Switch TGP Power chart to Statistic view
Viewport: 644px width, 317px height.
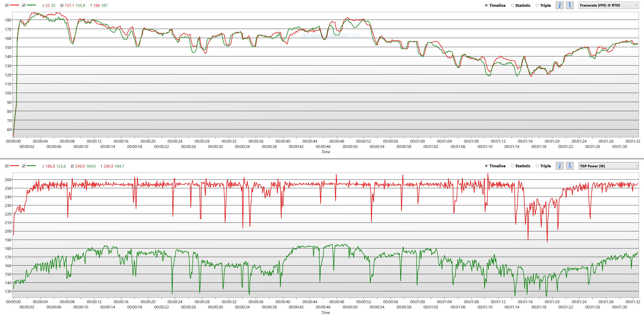tap(512, 166)
